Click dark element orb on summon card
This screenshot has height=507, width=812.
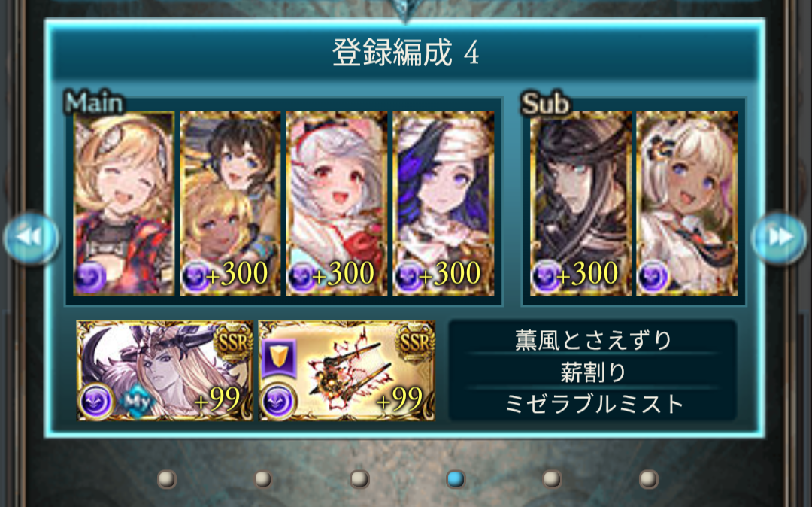tap(97, 401)
